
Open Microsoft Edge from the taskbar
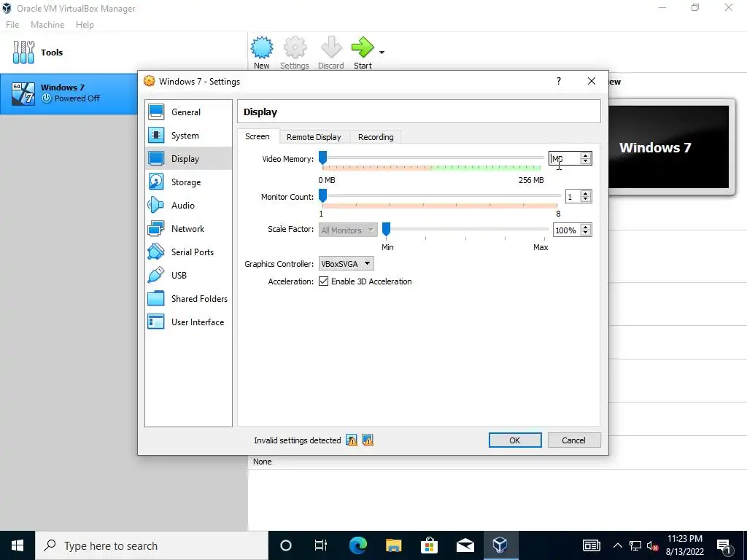358,545
